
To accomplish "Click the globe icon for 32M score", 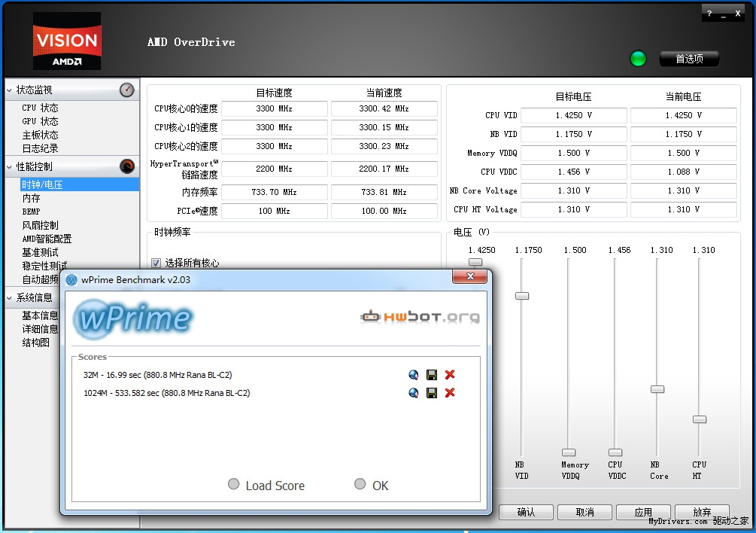I will coord(413,375).
